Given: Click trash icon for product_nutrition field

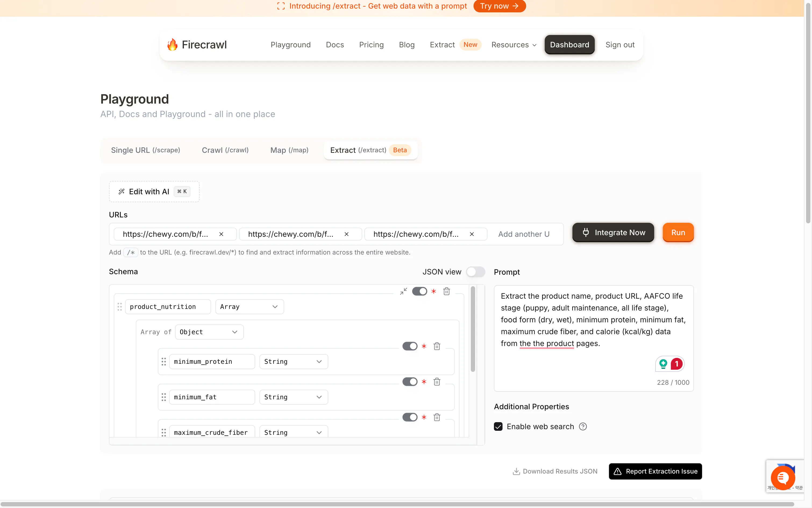Looking at the screenshot, I should 446,291.
